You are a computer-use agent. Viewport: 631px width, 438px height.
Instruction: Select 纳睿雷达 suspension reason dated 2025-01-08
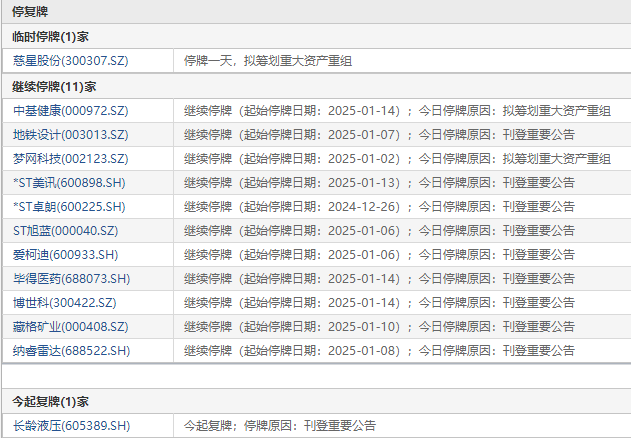pyautogui.click(x=379, y=351)
